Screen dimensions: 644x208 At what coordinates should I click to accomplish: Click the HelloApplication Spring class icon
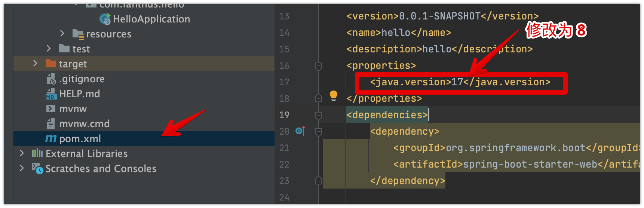pyautogui.click(x=105, y=19)
